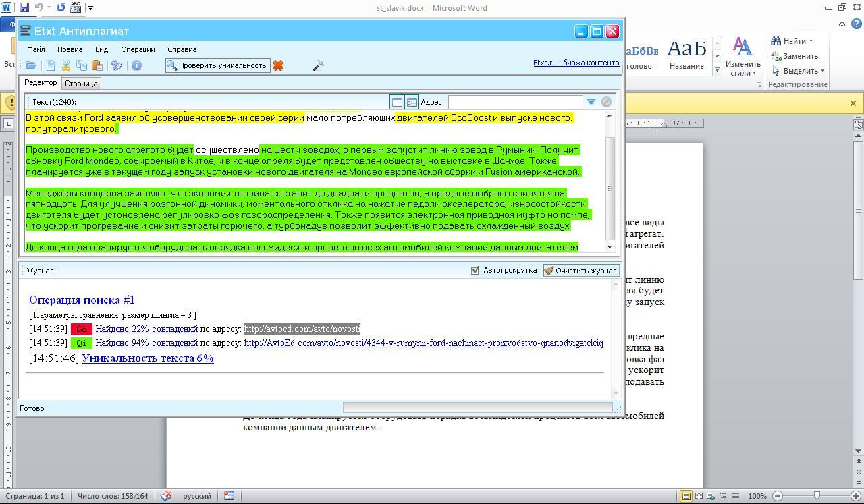The image size is (864, 504).
Task: Select the Редактор tab
Action: click(40, 82)
